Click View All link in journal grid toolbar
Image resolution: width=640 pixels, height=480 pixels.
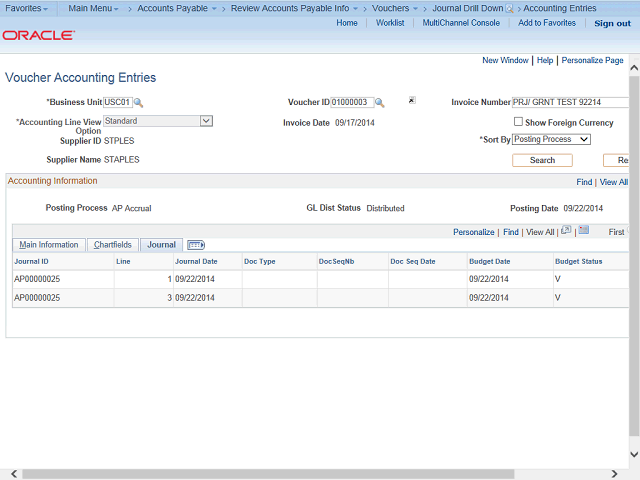click(x=540, y=232)
